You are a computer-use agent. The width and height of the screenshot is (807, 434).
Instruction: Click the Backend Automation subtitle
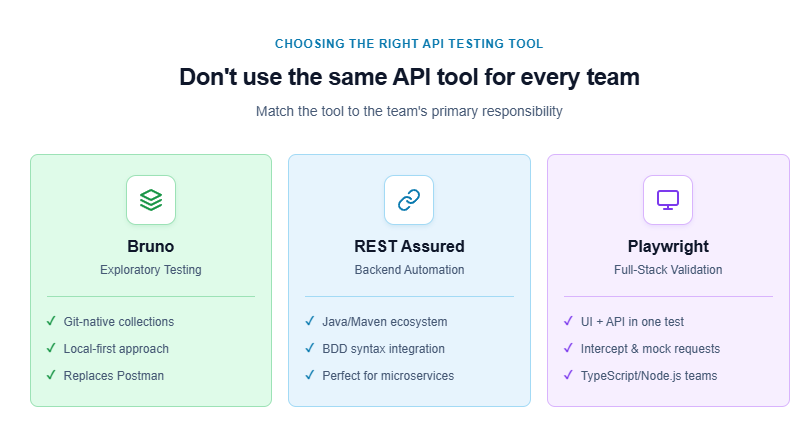pos(409,270)
